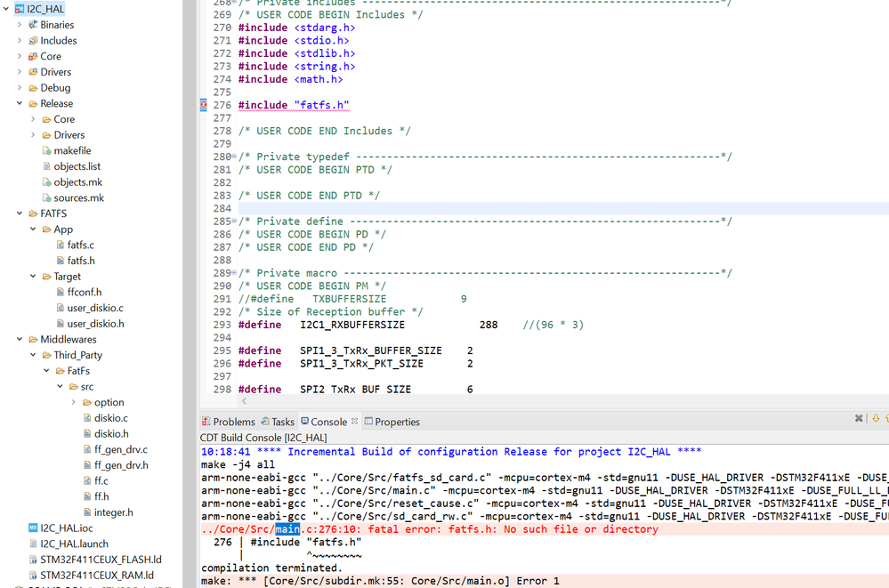Screen dimensions: 889x588
Task: Click the I2C_HAL.ioc MX icon
Action: [33, 528]
